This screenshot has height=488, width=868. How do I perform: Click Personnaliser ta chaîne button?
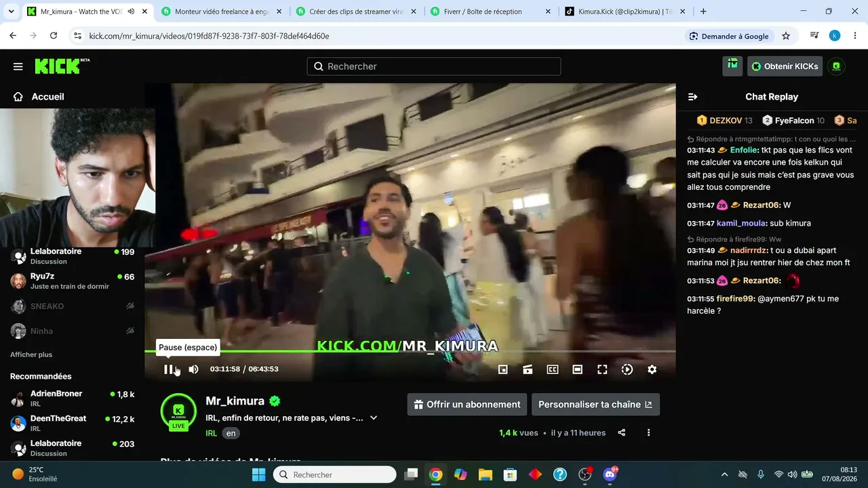coord(595,405)
